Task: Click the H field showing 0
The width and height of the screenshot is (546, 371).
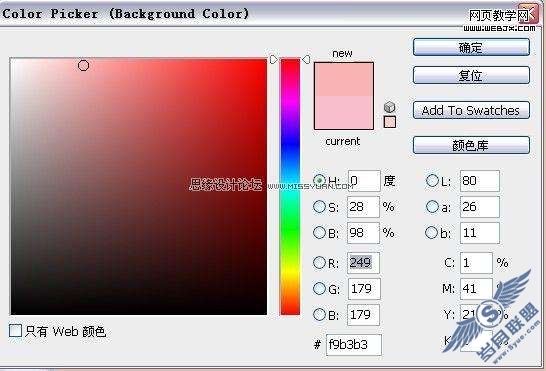Action: [364, 181]
